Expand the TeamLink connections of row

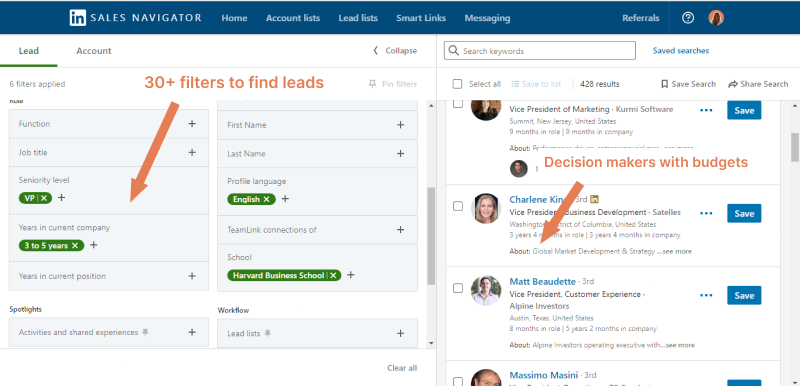click(317, 230)
